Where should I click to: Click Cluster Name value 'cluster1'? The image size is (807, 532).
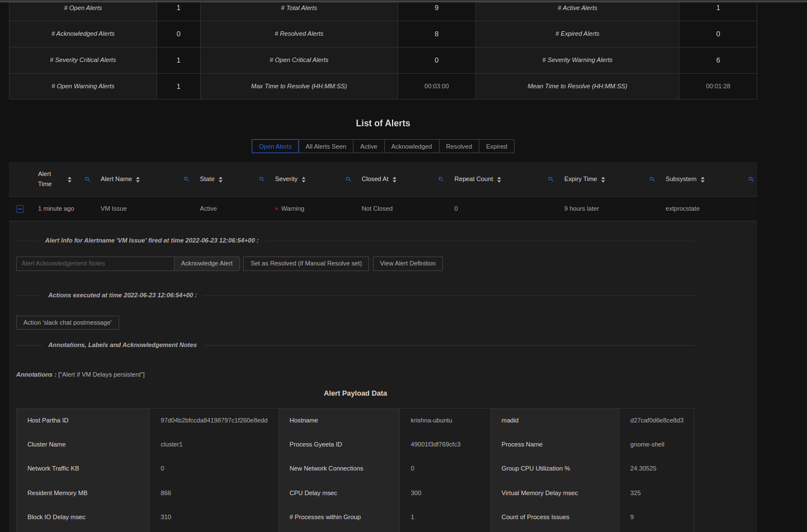click(172, 445)
